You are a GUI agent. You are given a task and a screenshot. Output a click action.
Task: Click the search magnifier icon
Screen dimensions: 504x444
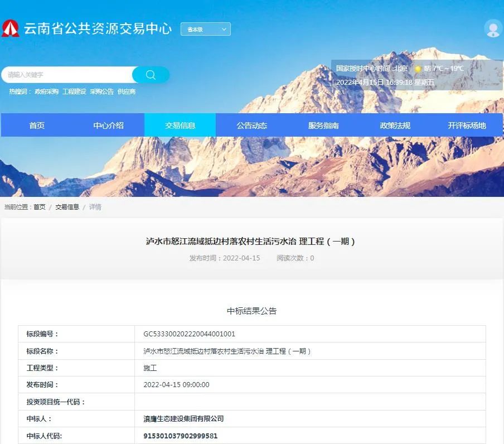pyautogui.click(x=150, y=74)
